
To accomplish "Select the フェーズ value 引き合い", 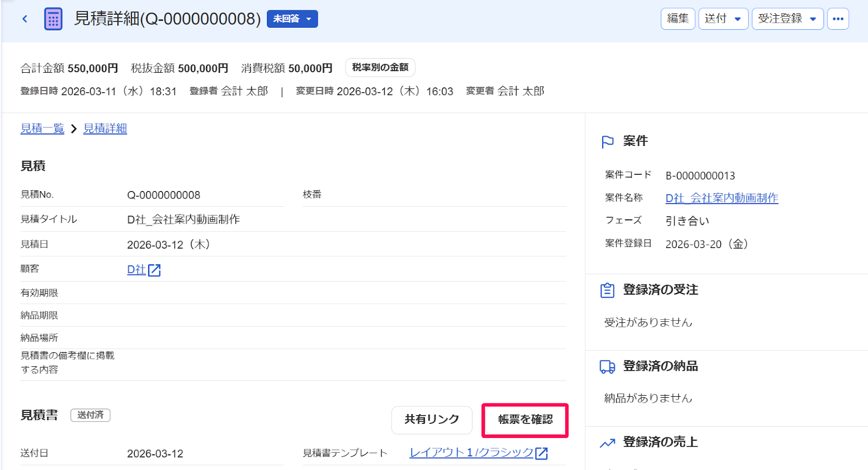I will (687, 221).
